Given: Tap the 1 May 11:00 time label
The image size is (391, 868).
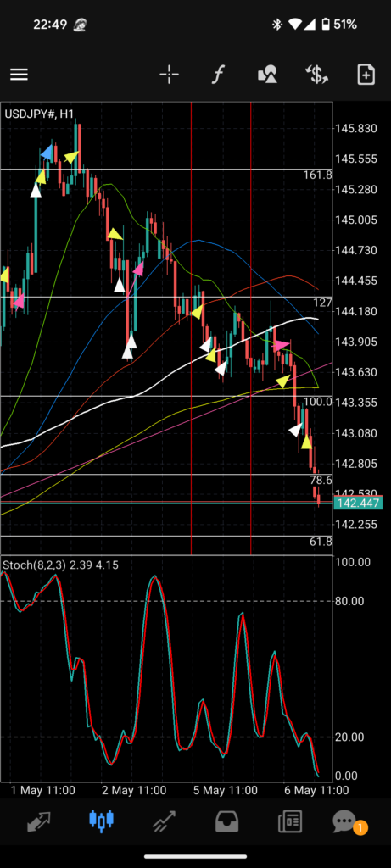Looking at the screenshot, I should [x=43, y=790].
